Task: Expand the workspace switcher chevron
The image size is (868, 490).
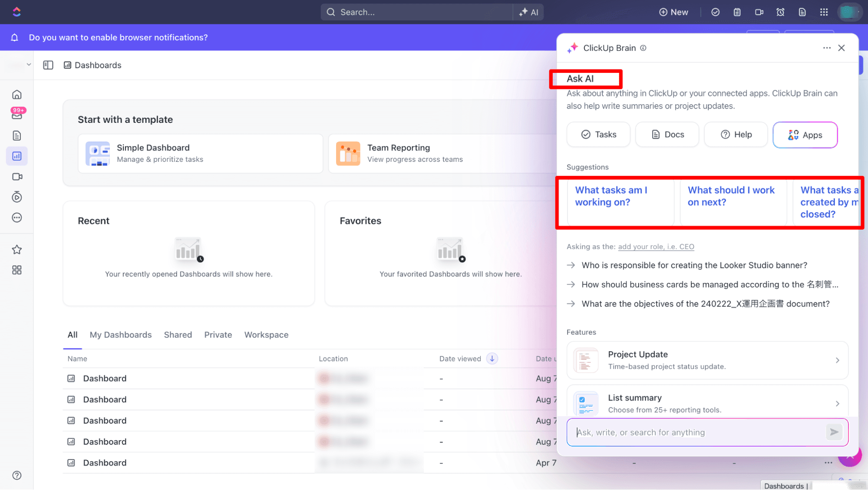Action: 29,65
